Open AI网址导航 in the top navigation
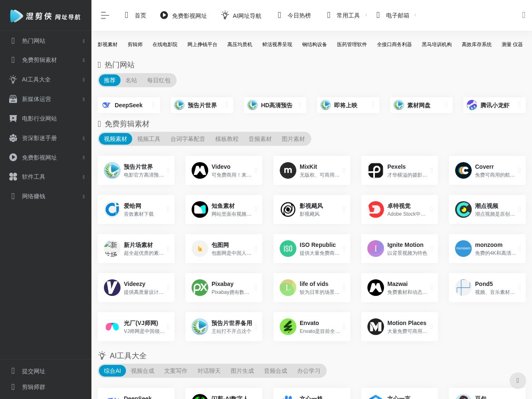Screen dimensions: 532x399 [x=241, y=15]
